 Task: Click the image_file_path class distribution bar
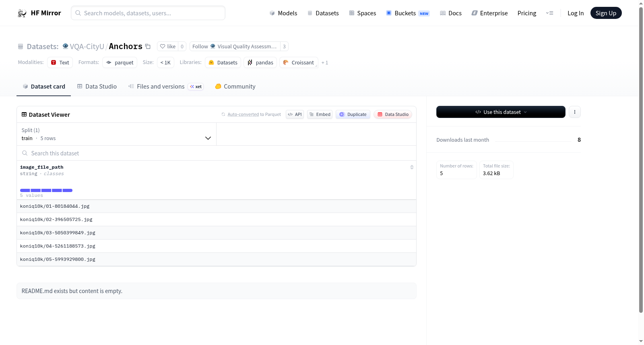[46, 190]
